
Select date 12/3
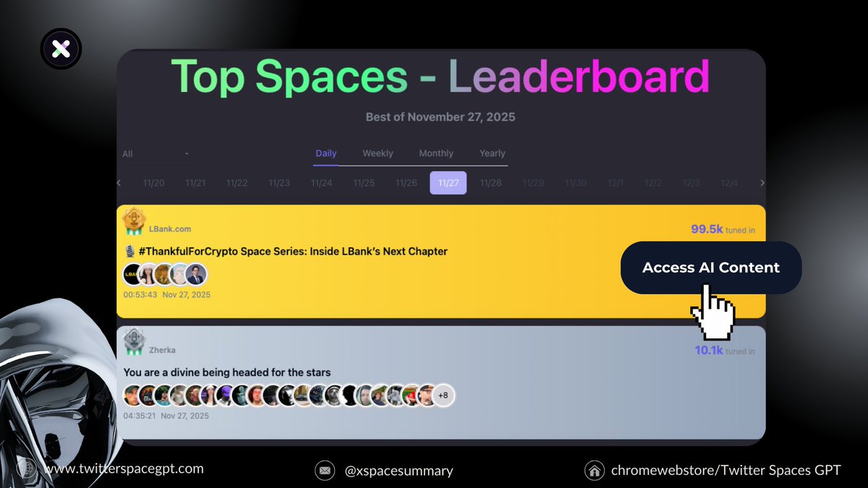(692, 183)
